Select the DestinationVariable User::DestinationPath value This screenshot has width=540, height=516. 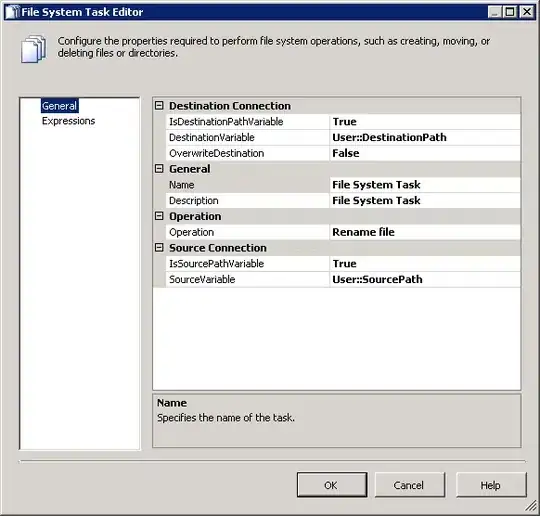tap(425, 137)
